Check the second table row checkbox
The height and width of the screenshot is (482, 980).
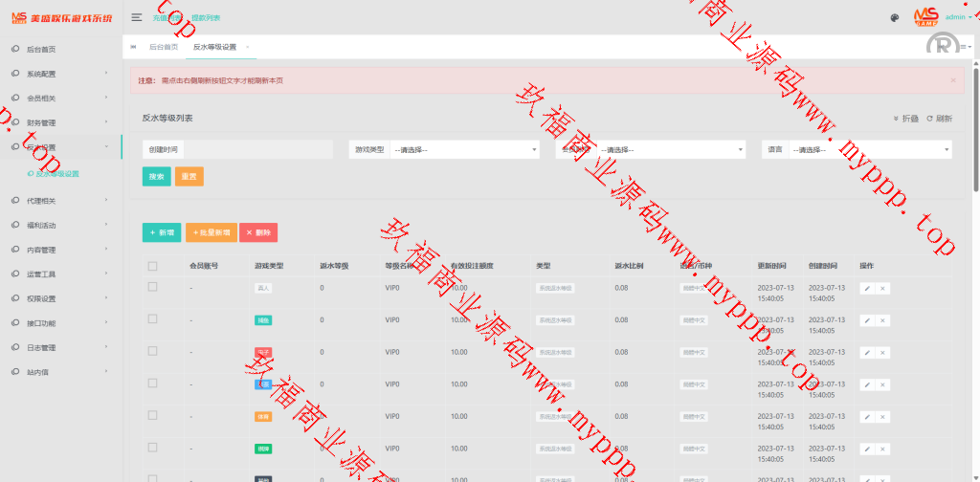click(152, 318)
